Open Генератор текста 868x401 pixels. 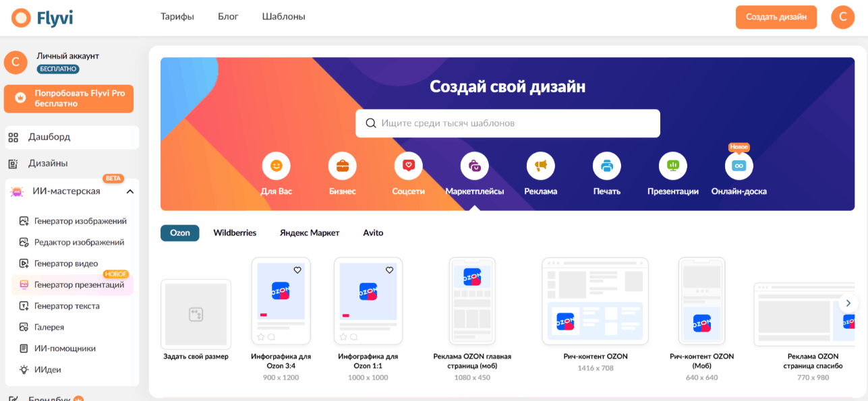click(x=67, y=306)
